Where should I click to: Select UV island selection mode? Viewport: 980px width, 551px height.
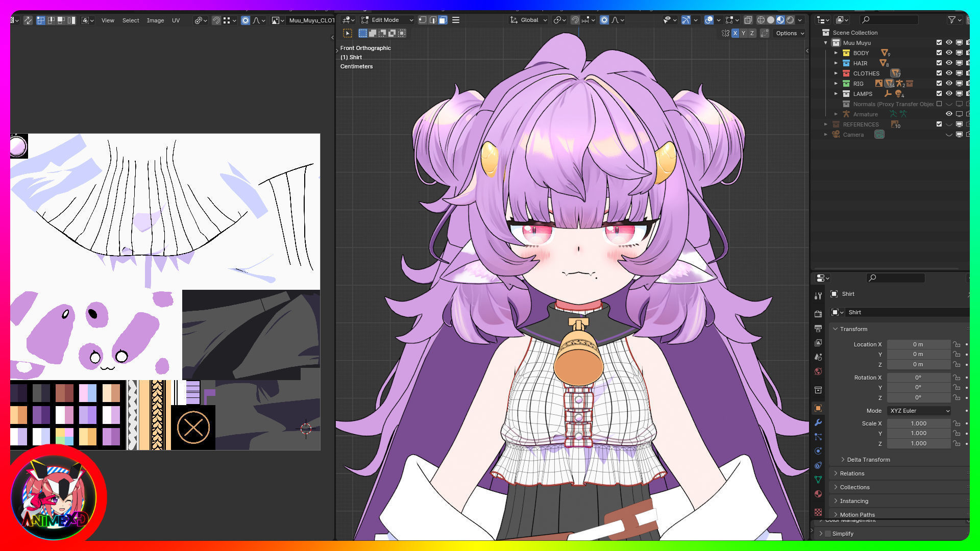point(71,20)
